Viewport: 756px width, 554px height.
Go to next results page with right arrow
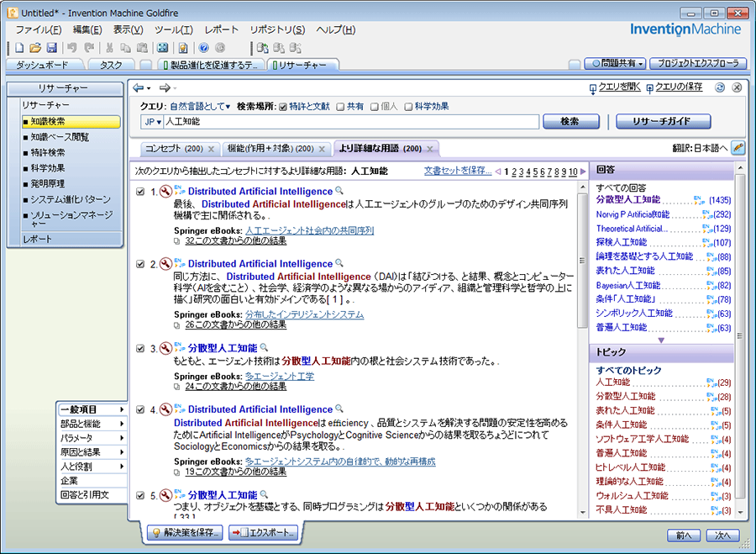(x=583, y=171)
